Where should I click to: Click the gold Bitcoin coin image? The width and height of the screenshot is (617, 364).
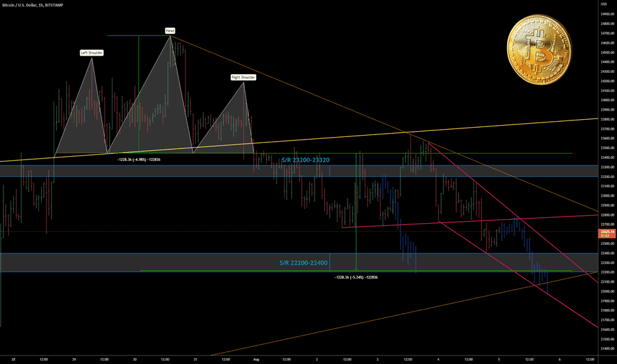point(539,49)
